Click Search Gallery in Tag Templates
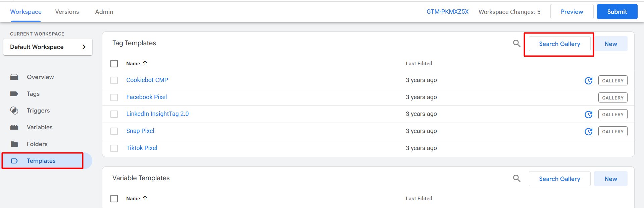This screenshot has height=208, width=644. pos(559,44)
